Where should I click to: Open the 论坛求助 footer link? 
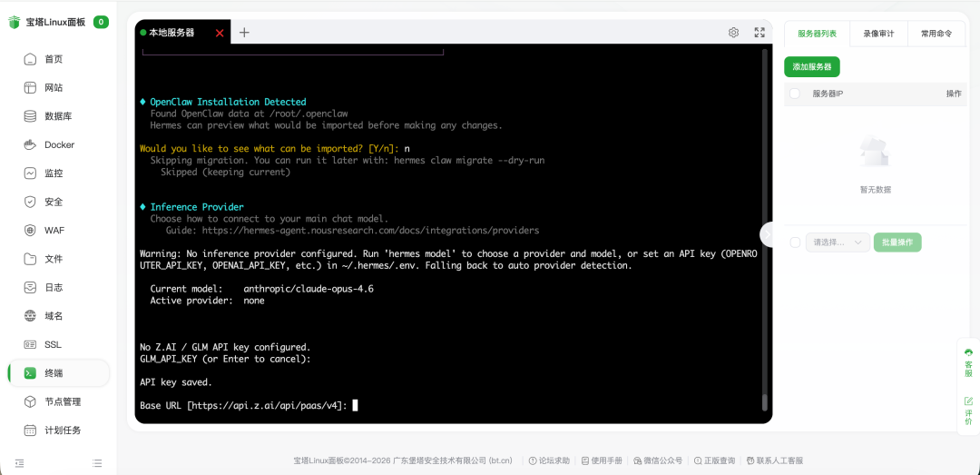coord(549,460)
